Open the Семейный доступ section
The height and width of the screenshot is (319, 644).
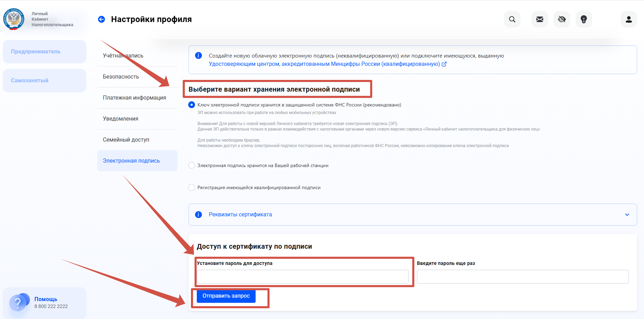tap(126, 140)
